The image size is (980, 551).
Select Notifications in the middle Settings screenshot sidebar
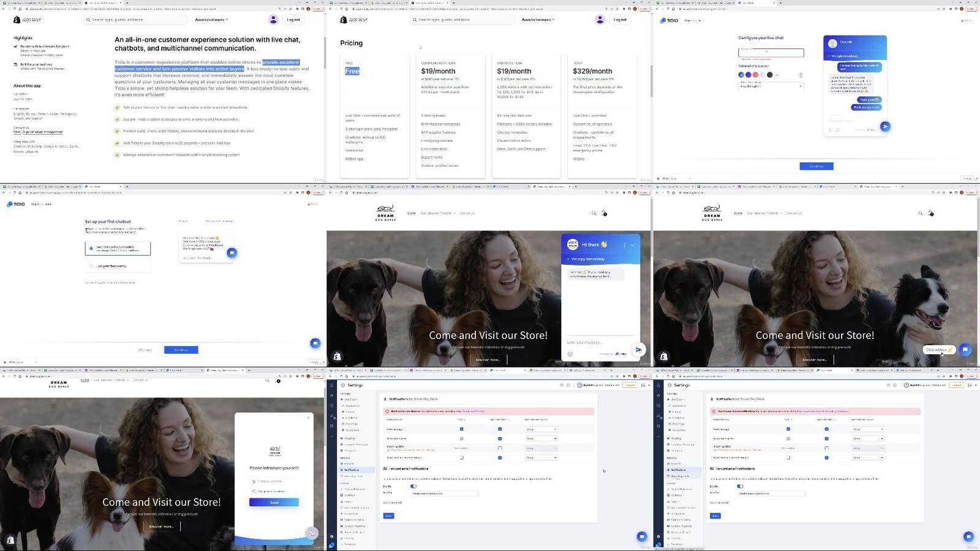(x=357, y=469)
